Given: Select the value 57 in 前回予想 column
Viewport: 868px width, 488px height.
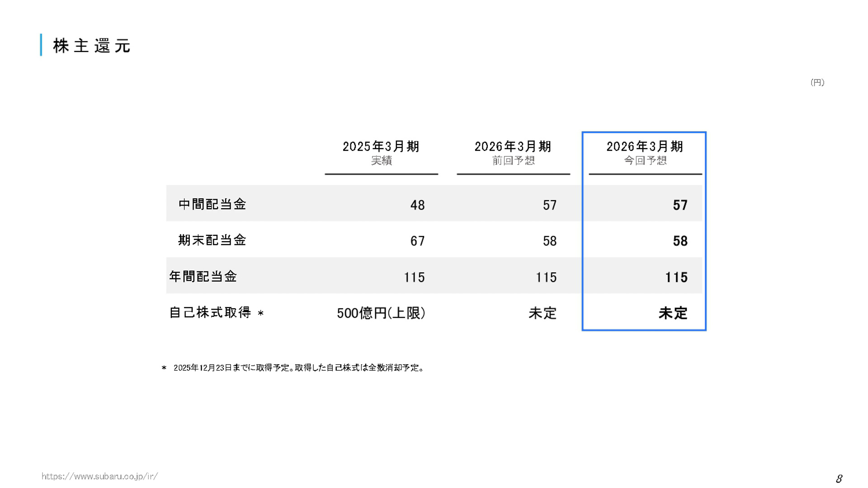Looking at the screenshot, I should [550, 205].
